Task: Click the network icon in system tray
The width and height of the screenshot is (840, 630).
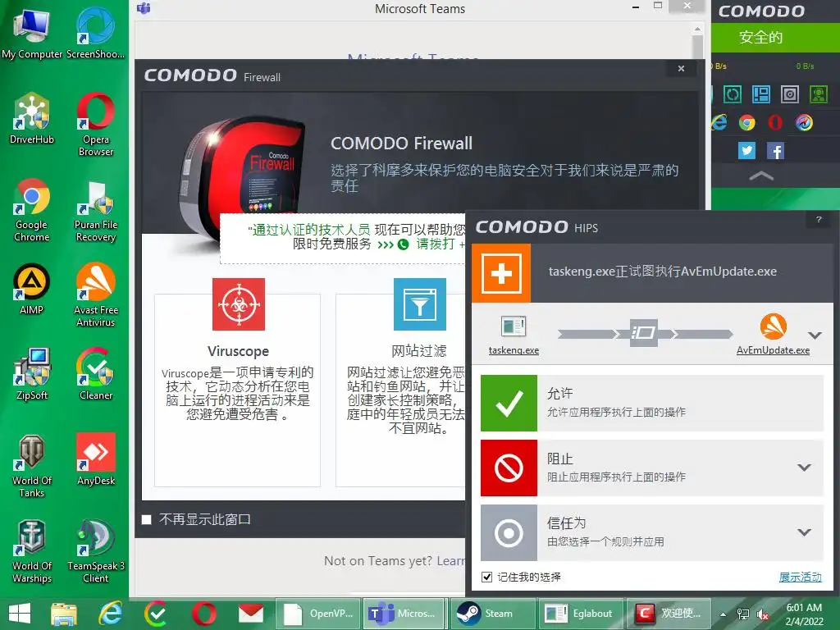Action: (743, 614)
